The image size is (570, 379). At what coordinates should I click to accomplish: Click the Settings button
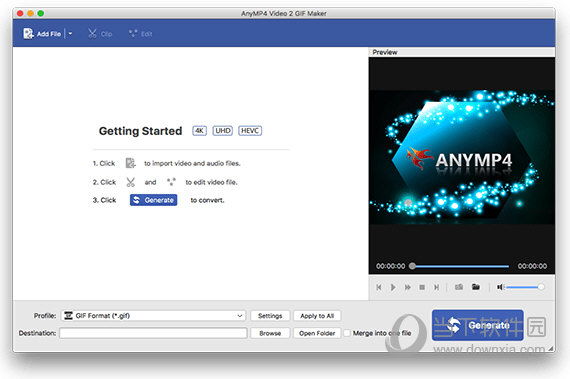[x=270, y=316]
